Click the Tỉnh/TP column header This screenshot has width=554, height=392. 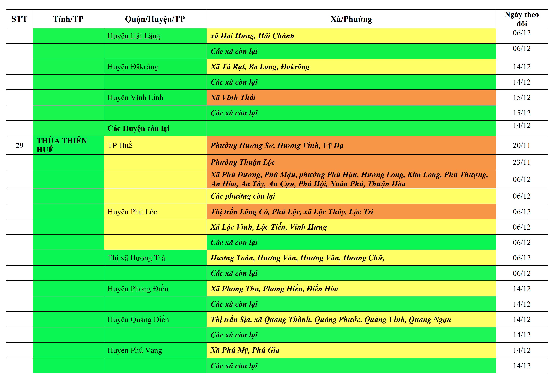click(68, 19)
